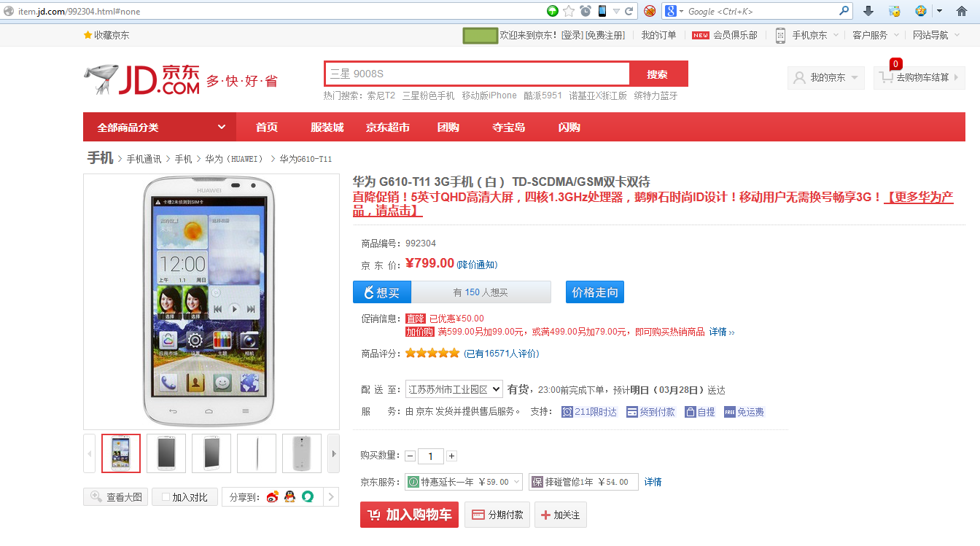Select the second phone thumbnail image
Image resolution: width=980 pixels, height=546 pixels.
coord(166,453)
